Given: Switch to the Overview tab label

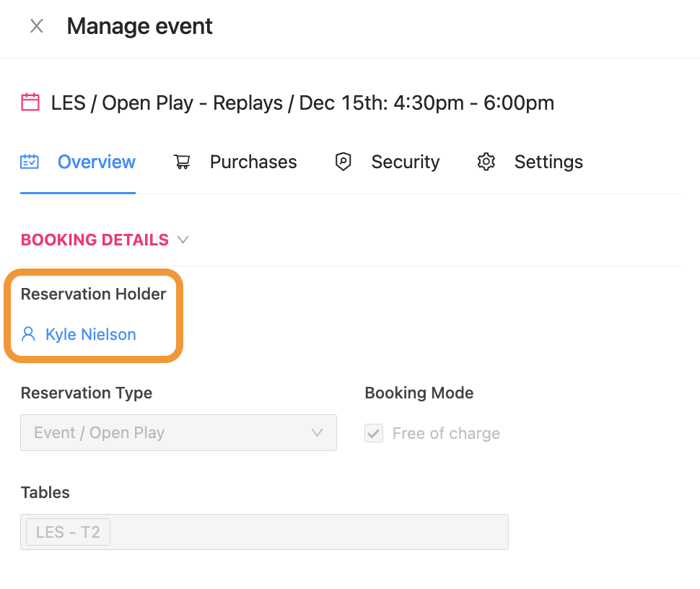Looking at the screenshot, I should (x=97, y=162).
